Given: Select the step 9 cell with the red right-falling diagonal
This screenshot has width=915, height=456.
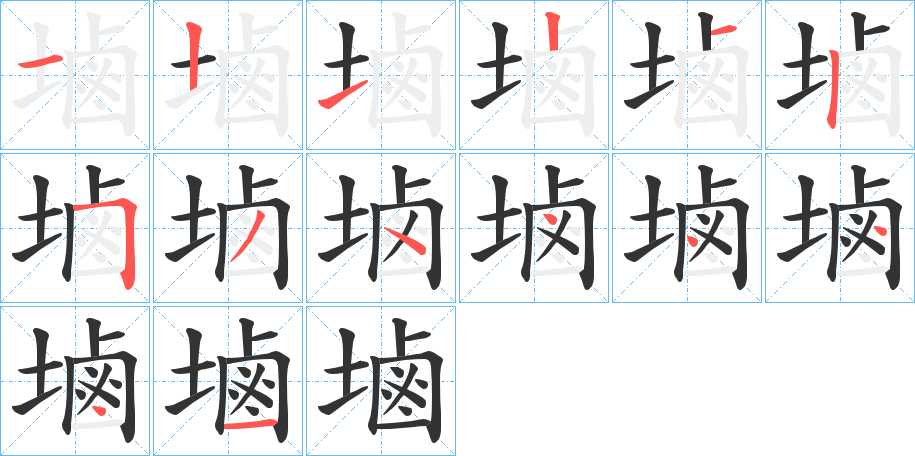Looking at the screenshot, I should point(381,228).
